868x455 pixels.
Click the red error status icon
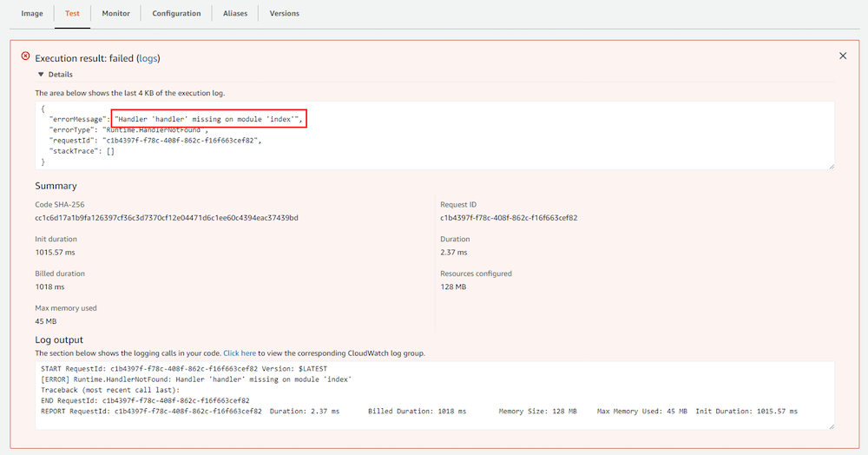[x=25, y=56]
